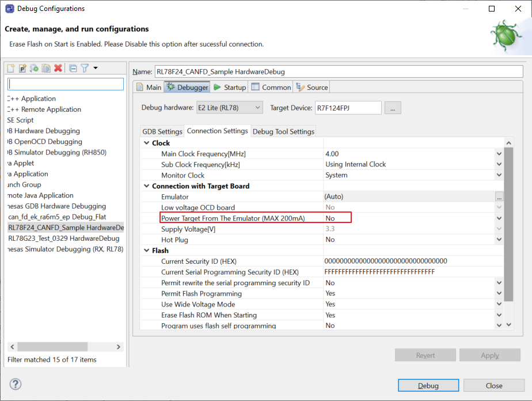
Task: Click the Apply button
Action: click(x=489, y=355)
